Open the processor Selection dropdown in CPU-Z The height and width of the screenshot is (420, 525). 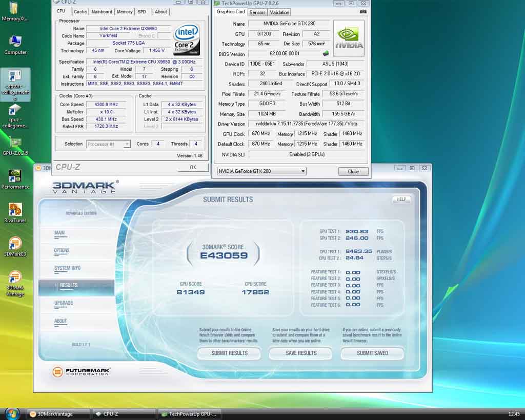[x=108, y=144]
